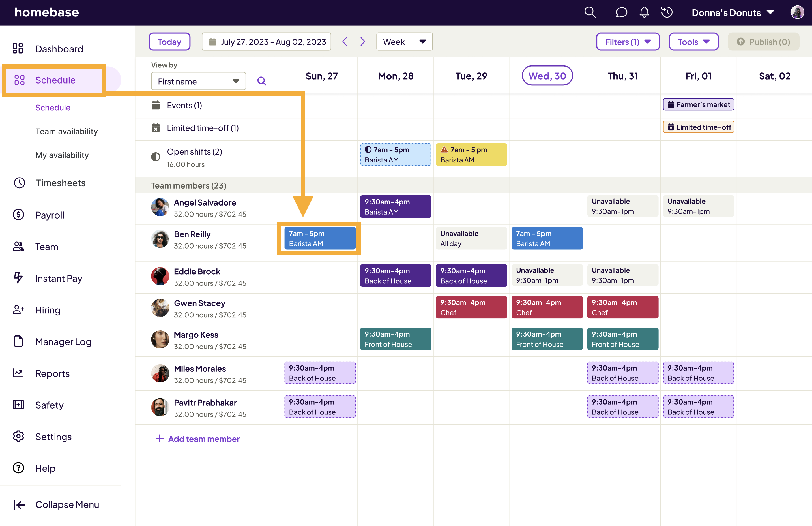812x526 pixels.
Task: Go to next week arrow
Action: point(363,42)
